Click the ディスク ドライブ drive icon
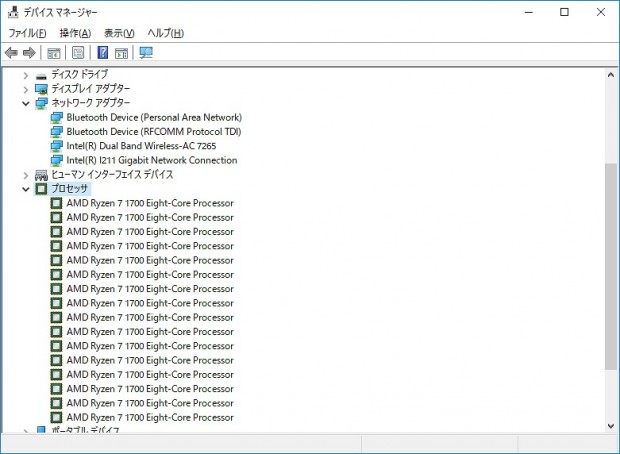 (x=41, y=76)
